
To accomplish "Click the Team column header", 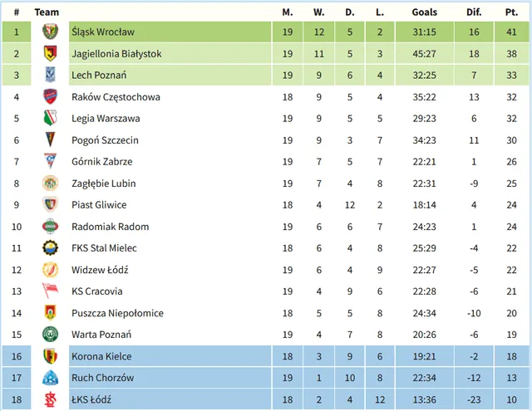I will 47,12.
